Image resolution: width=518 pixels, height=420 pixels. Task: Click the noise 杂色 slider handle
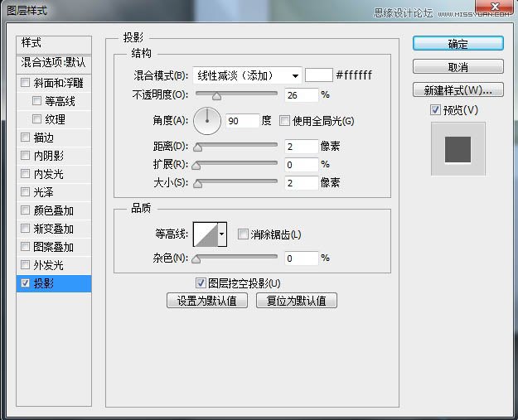pos(196,259)
